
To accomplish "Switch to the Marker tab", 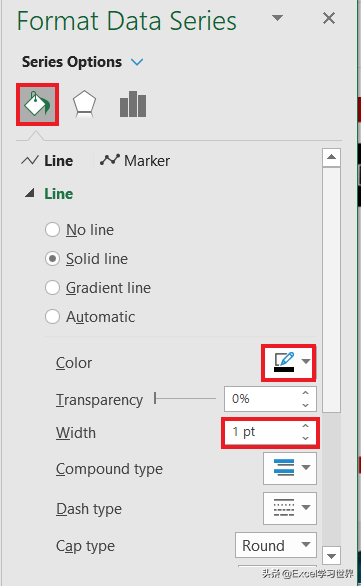I will (135, 161).
